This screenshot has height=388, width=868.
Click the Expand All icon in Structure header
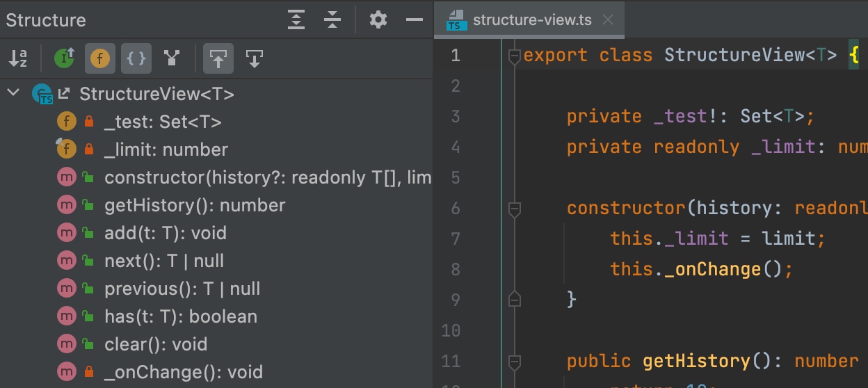pyautogui.click(x=297, y=19)
